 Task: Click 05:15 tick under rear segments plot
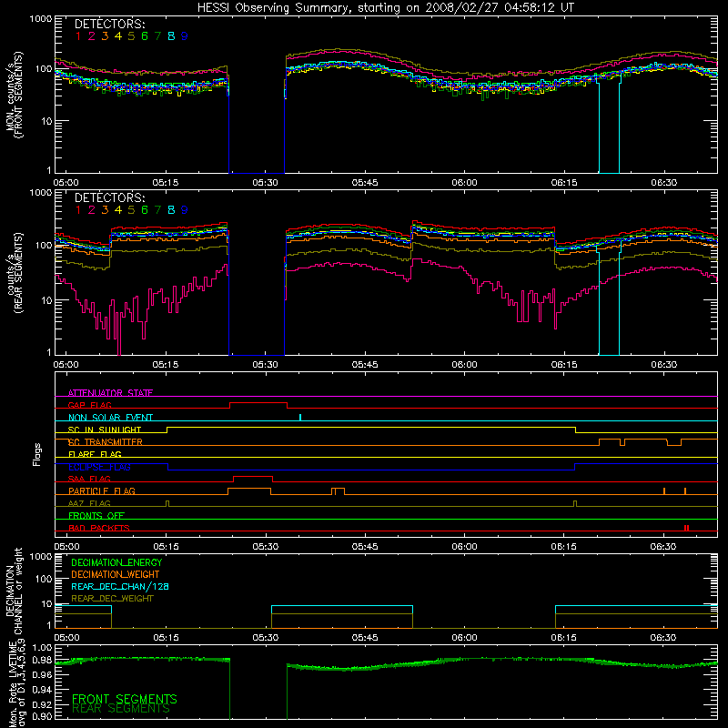point(166,365)
